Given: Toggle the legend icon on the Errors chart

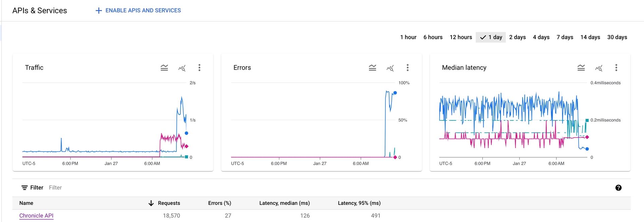Looking at the screenshot, I should coord(372,68).
